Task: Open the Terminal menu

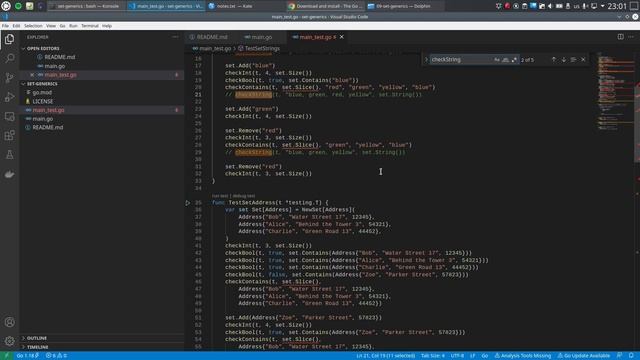Action: (x=90, y=26)
